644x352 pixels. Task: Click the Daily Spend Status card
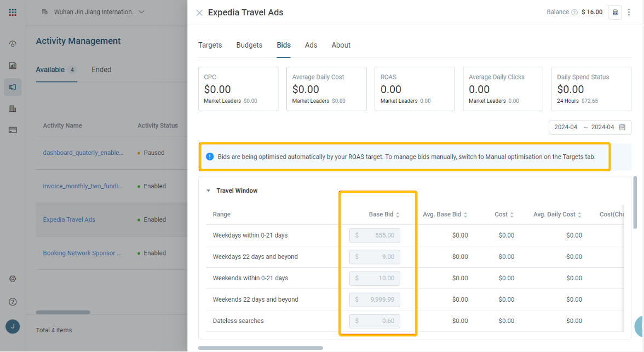coord(591,89)
